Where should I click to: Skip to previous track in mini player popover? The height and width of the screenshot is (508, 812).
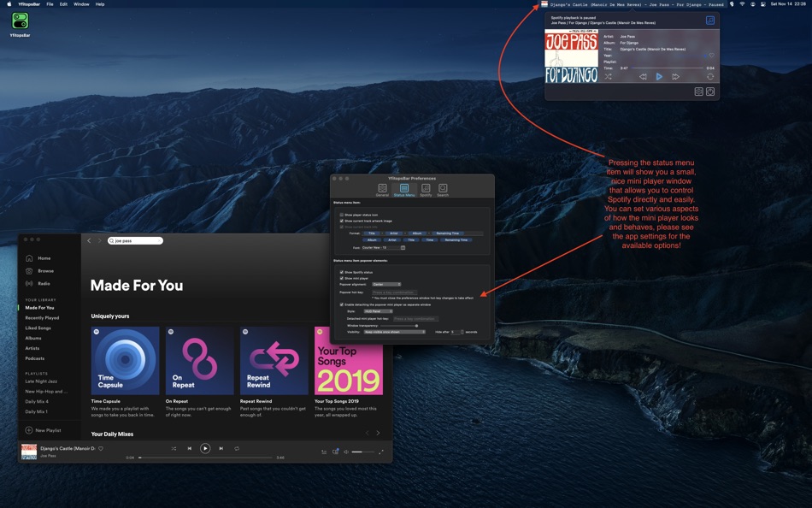tap(643, 77)
